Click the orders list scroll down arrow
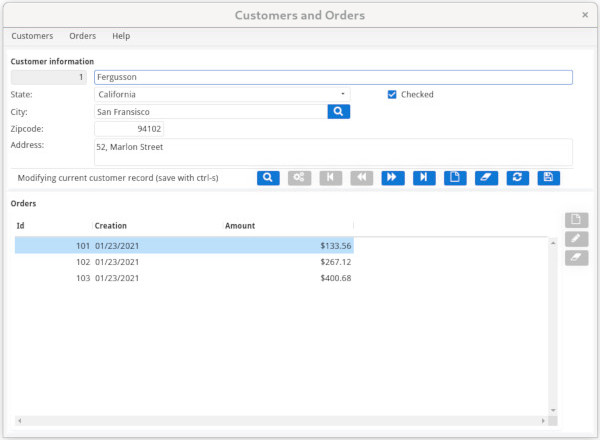Viewport: 600px width, 440px height. 553,411
